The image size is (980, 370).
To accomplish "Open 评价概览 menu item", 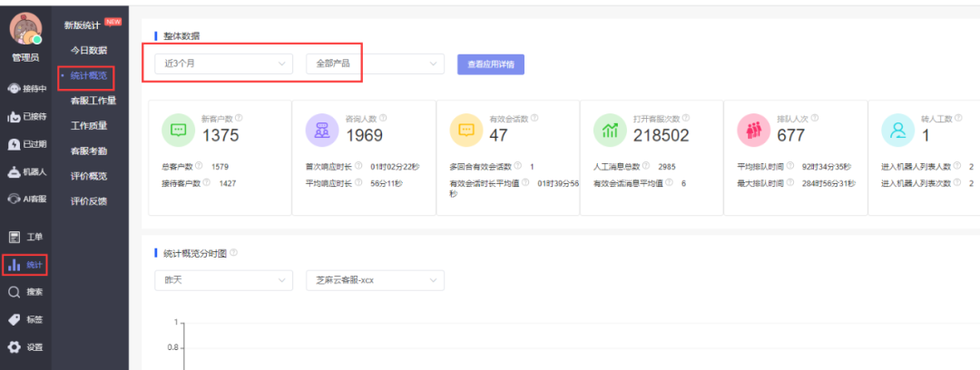I will click(89, 176).
